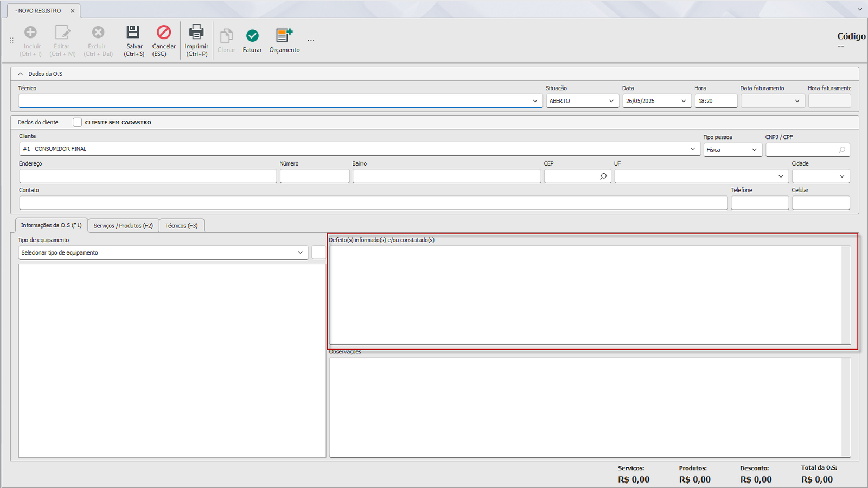Click the small button beside equipment type
The height and width of the screenshot is (488, 868).
point(319,253)
